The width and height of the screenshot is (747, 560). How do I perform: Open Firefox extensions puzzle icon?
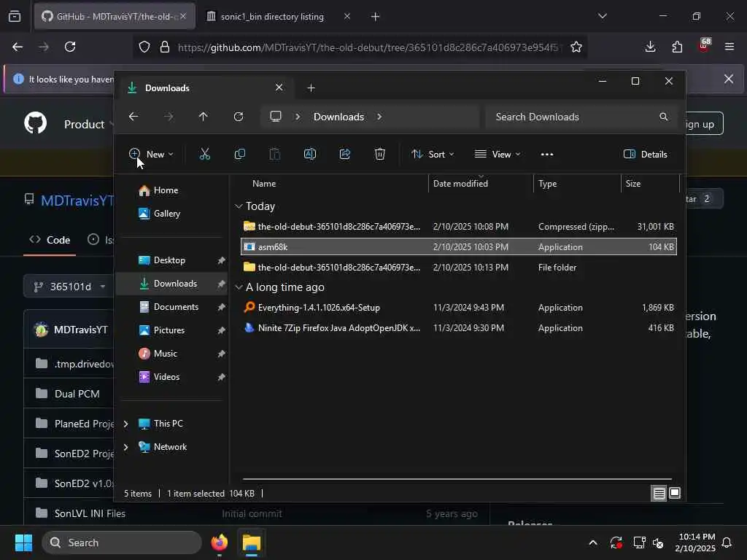point(677,47)
